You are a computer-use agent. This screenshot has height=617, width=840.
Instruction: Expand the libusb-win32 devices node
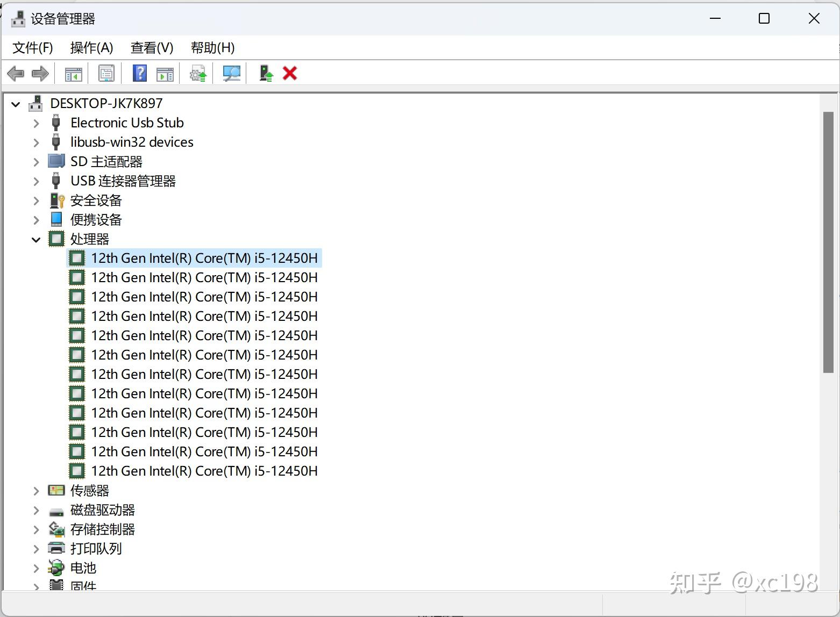[x=36, y=142]
